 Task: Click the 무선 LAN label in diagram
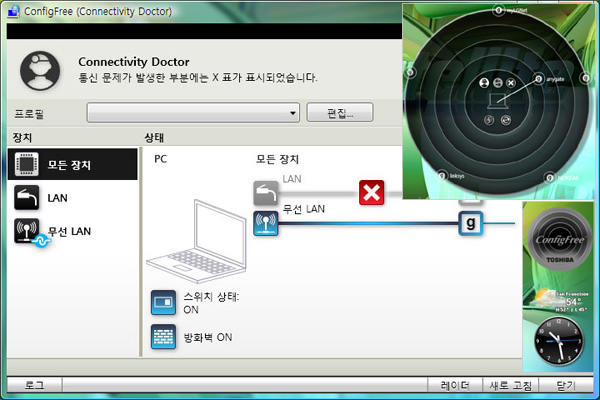click(303, 209)
